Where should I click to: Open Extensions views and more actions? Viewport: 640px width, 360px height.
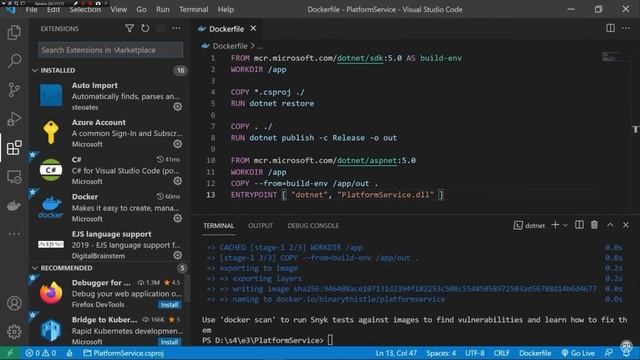176,29
